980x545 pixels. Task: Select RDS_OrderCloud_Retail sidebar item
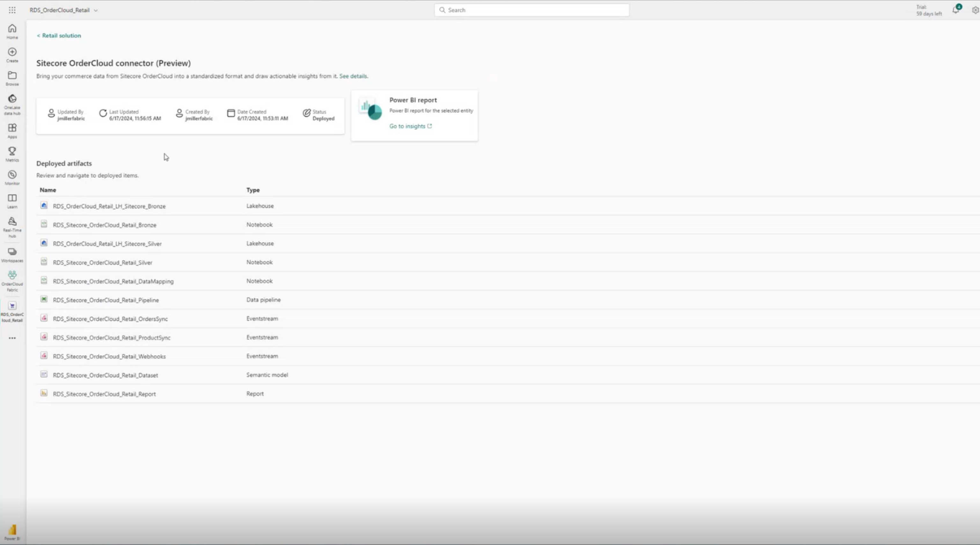(12, 312)
